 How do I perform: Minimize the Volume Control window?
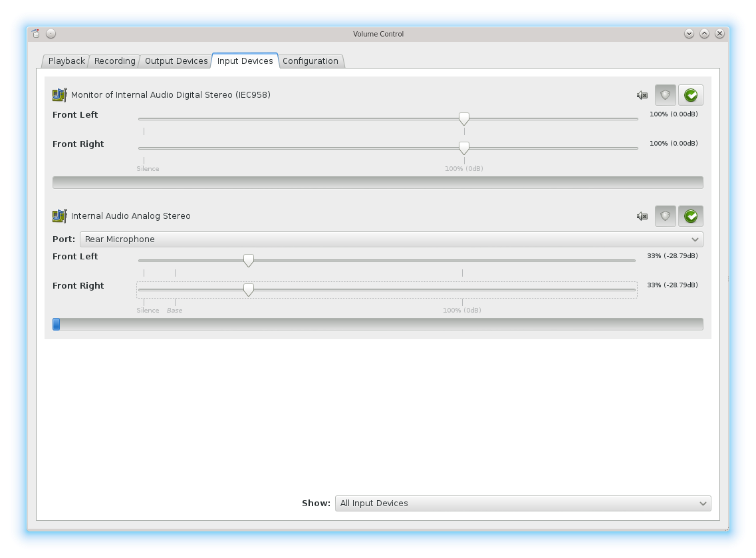689,33
